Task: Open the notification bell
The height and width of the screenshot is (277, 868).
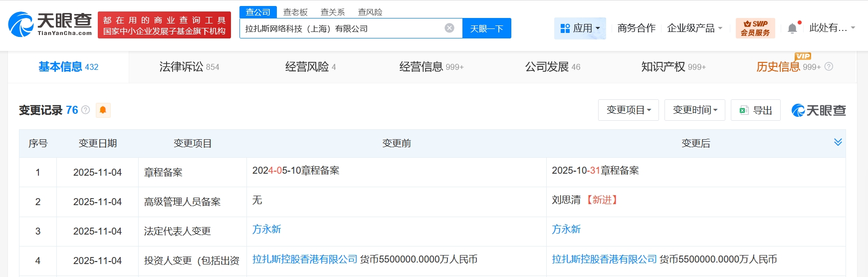Action: pos(792,28)
